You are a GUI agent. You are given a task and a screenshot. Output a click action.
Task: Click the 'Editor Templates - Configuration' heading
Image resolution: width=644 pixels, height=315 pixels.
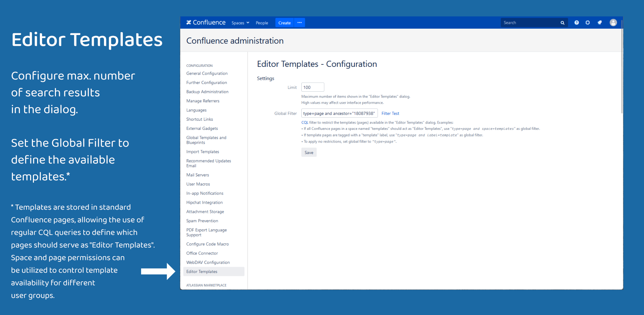pyautogui.click(x=317, y=64)
